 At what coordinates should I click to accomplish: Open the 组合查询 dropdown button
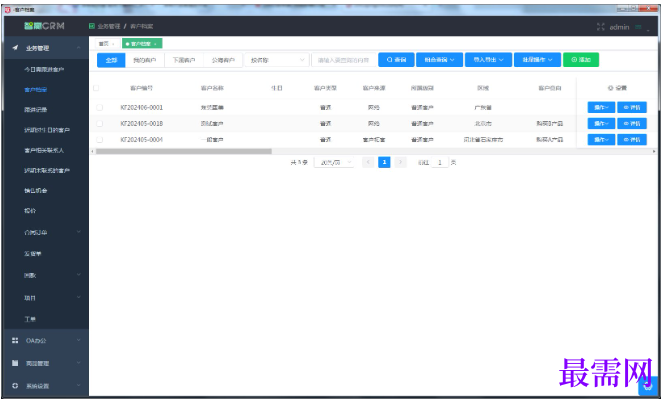(439, 60)
